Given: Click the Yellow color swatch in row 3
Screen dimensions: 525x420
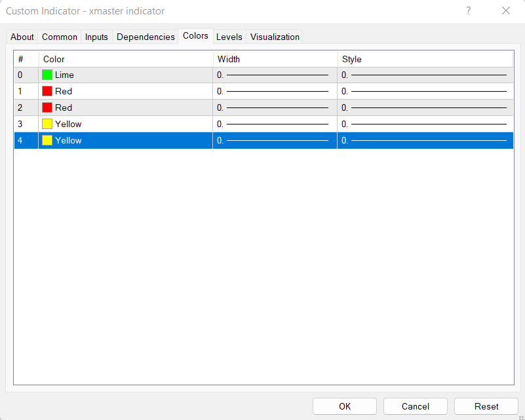Looking at the screenshot, I should click(47, 124).
